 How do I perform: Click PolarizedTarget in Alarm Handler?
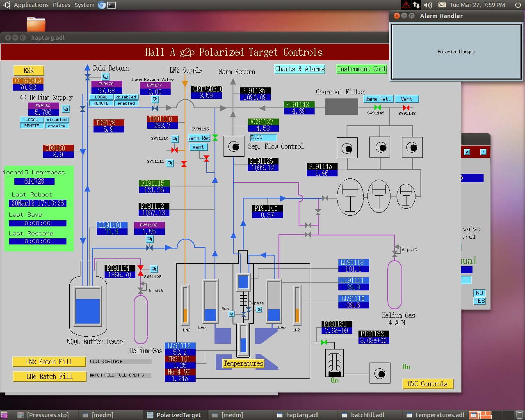tap(456, 52)
